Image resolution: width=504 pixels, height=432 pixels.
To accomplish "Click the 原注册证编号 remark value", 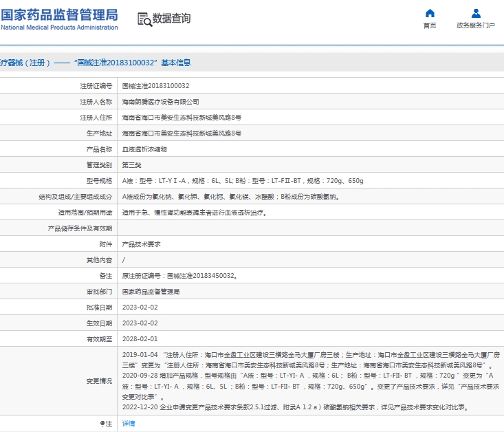I will tap(179, 276).
